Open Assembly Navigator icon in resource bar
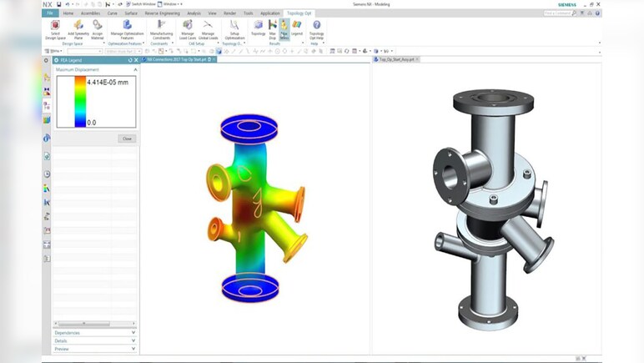Image resolution: width=644 pixels, height=363 pixels. [47, 78]
